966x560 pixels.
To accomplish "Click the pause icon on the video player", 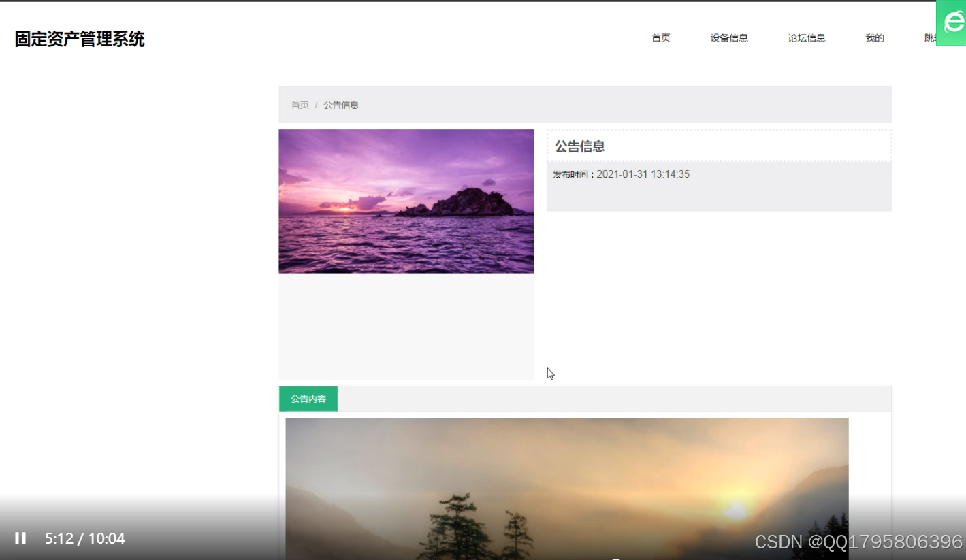I will (20, 538).
